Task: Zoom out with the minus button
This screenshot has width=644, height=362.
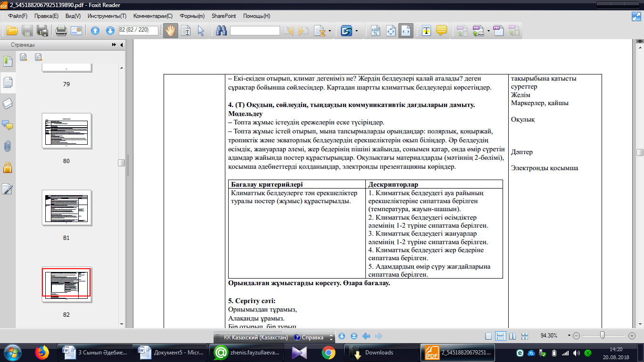Action: click(576, 336)
